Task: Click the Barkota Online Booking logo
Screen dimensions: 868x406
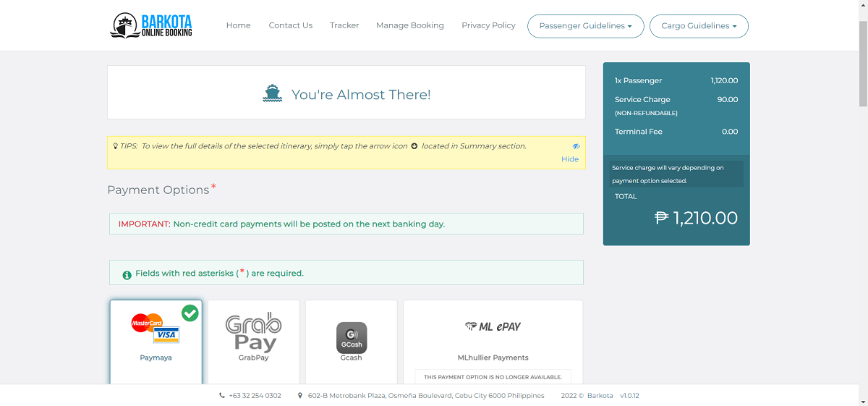Action: pyautogui.click(x=151, y=25)
